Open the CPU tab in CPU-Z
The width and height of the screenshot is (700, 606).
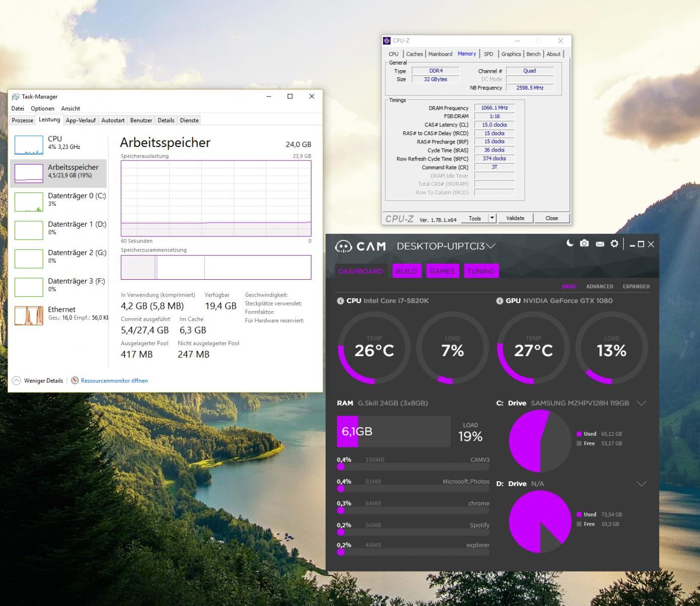pyautogui.click(x=394, y=54)
